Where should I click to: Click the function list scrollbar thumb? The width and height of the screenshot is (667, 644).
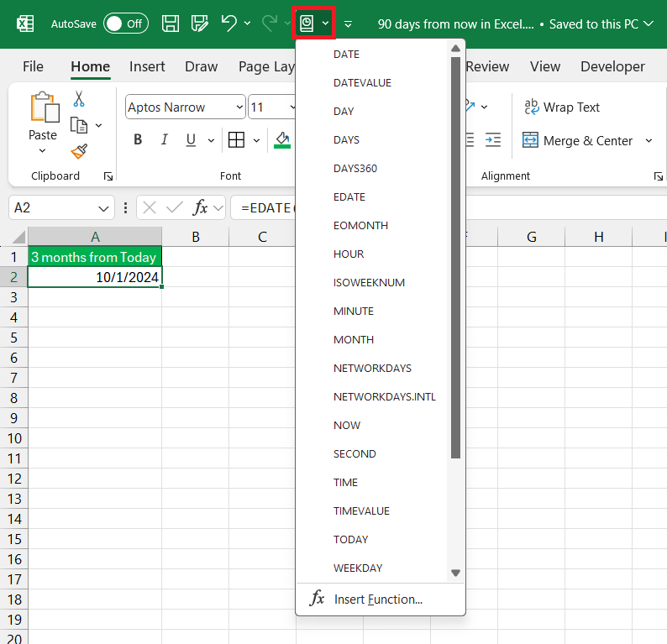[x=455, y=258]
